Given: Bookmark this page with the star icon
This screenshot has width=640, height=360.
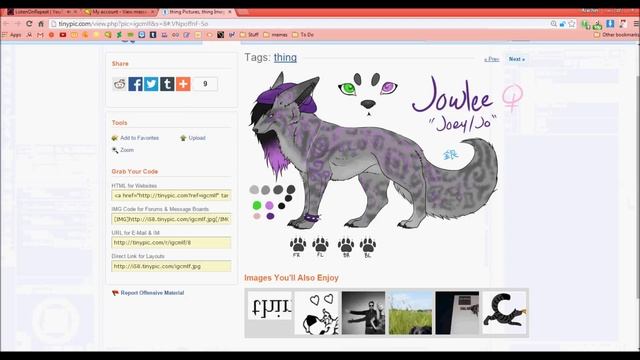Looking at the screenshot, I should [x=572, y=24].
